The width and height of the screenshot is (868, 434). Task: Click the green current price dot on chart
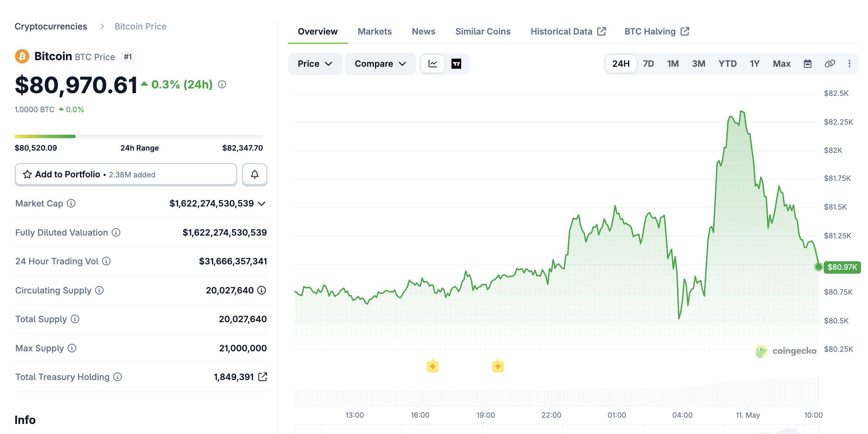(819, 267)
